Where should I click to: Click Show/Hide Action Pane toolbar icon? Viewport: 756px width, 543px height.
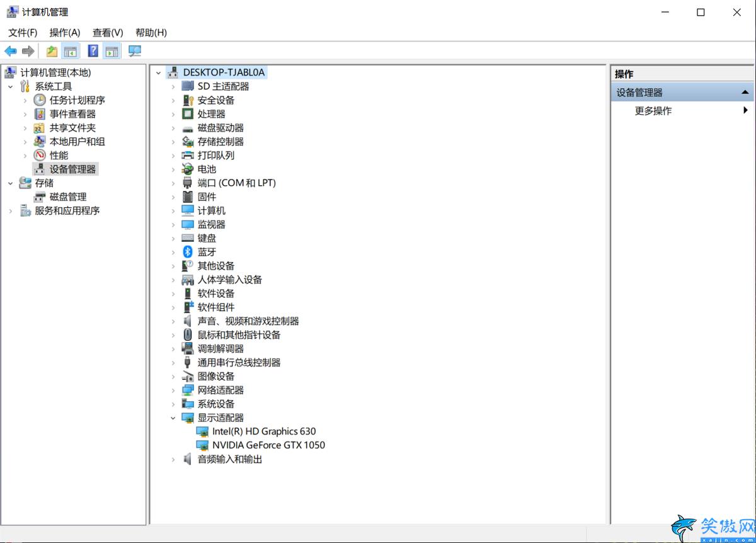click(112, 51)
